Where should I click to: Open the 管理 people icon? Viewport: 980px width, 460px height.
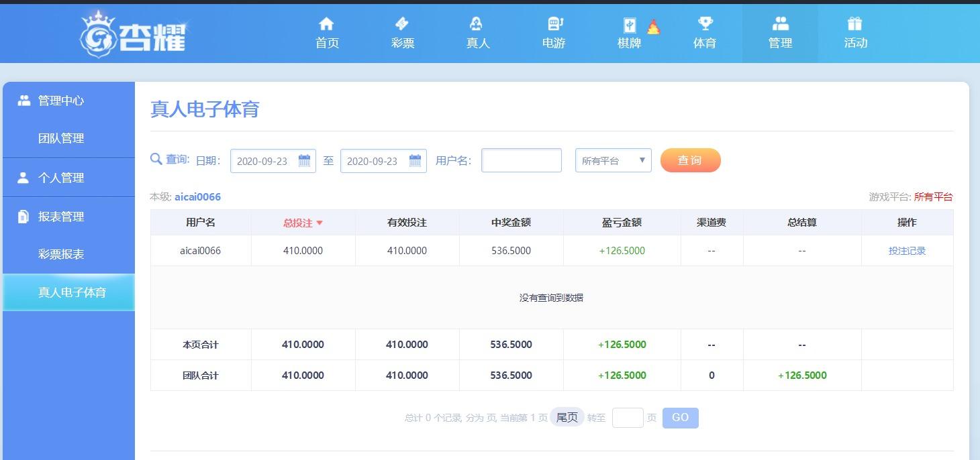(780, 24)
